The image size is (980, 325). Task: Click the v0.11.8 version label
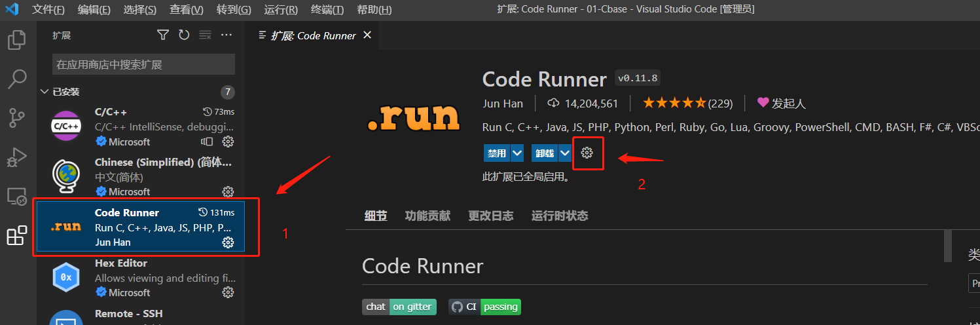[x=638, y=79]
